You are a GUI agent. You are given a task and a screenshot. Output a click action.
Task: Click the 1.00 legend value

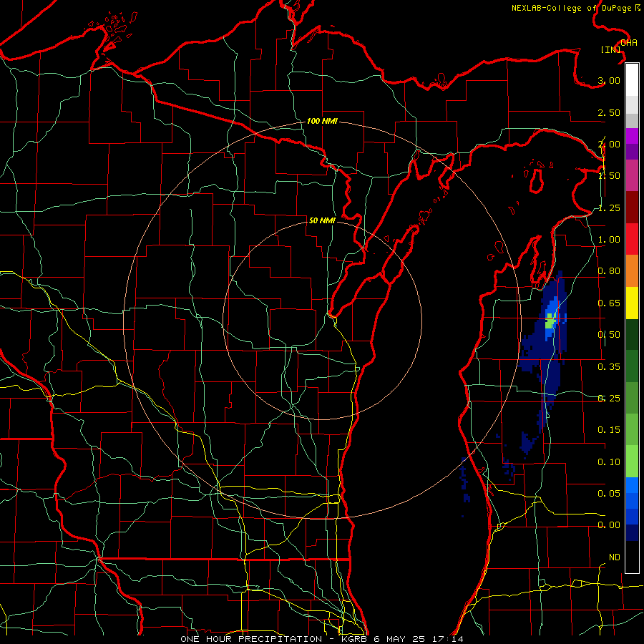coord(609,240)
